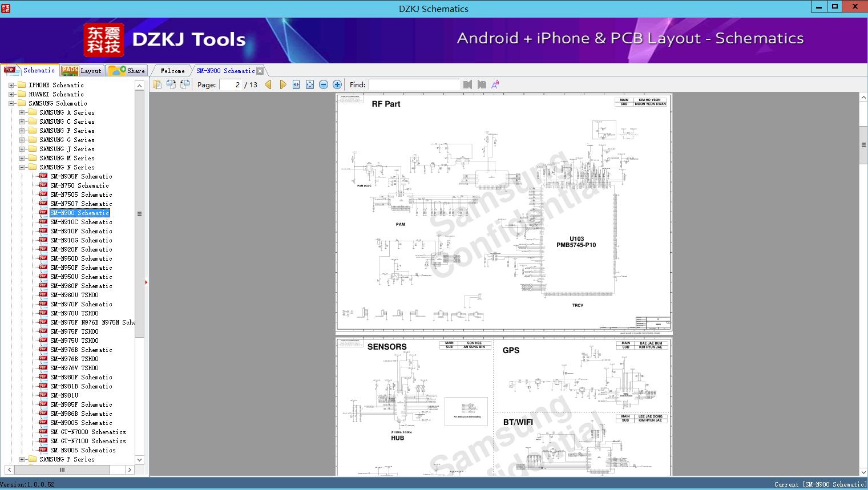Toggle the match case search icon
868x490 pixels.
pos(495,84)
